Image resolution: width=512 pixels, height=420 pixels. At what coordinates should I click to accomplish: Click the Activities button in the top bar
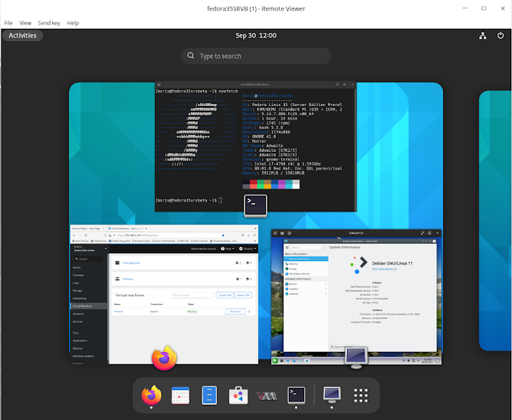pos(22,36)
